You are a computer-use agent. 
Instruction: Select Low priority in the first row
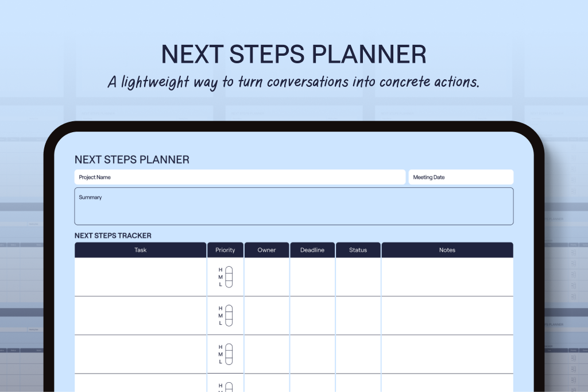point(229,284)
